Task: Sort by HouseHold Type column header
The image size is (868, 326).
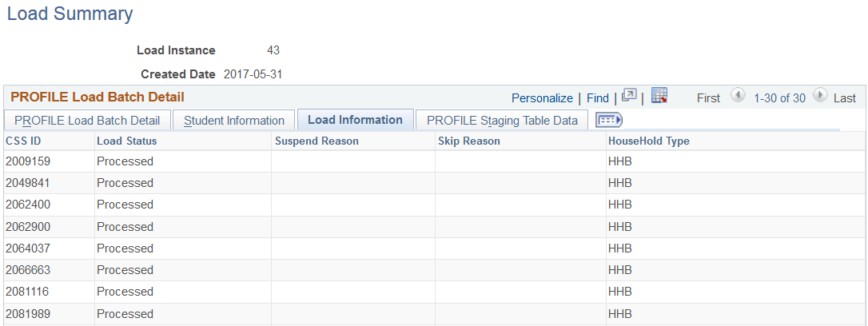Action: (x=649, y=141)
